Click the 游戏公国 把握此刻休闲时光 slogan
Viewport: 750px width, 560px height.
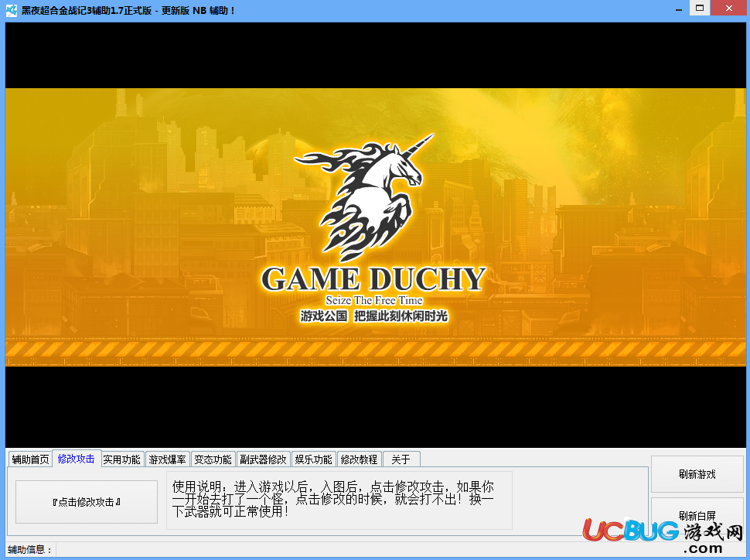(374, 316)
